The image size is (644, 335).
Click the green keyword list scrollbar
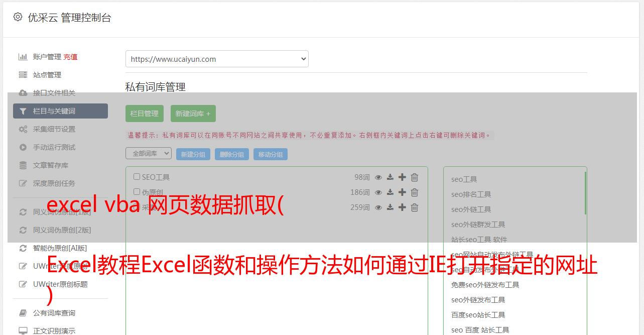click(585, 193)
